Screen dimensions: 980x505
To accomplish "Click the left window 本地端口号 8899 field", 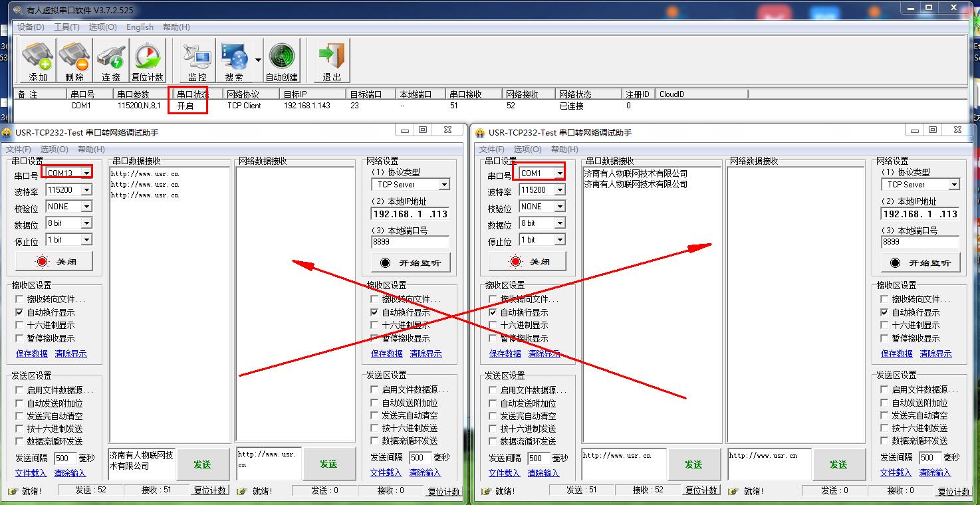I will tap(410, 243).
